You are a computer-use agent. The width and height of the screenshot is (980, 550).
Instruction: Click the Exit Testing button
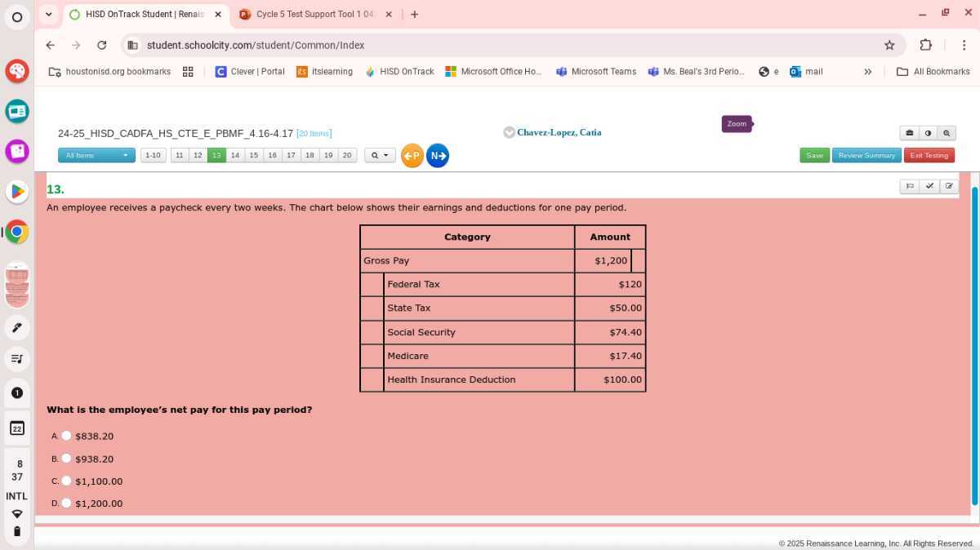click(929, 155)
